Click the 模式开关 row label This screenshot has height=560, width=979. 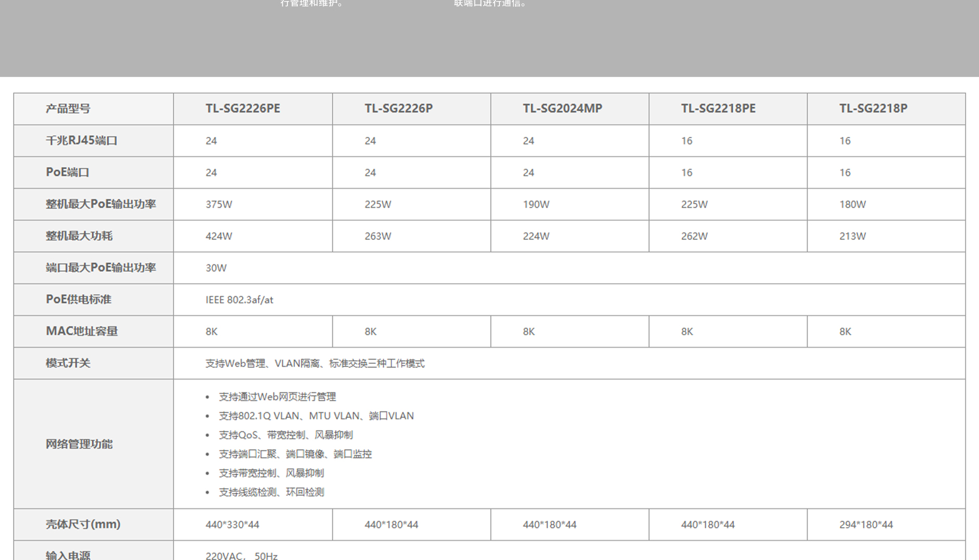(x=68, y=363)
